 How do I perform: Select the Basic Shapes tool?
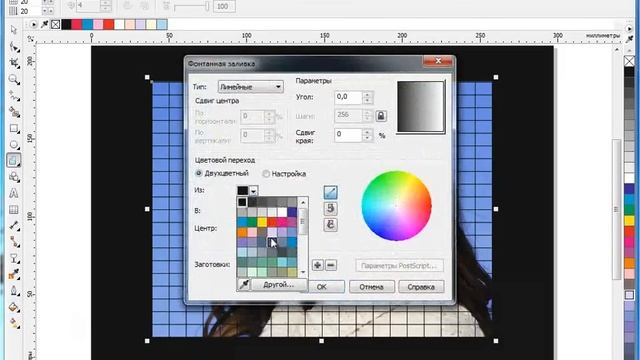(14, 177)
